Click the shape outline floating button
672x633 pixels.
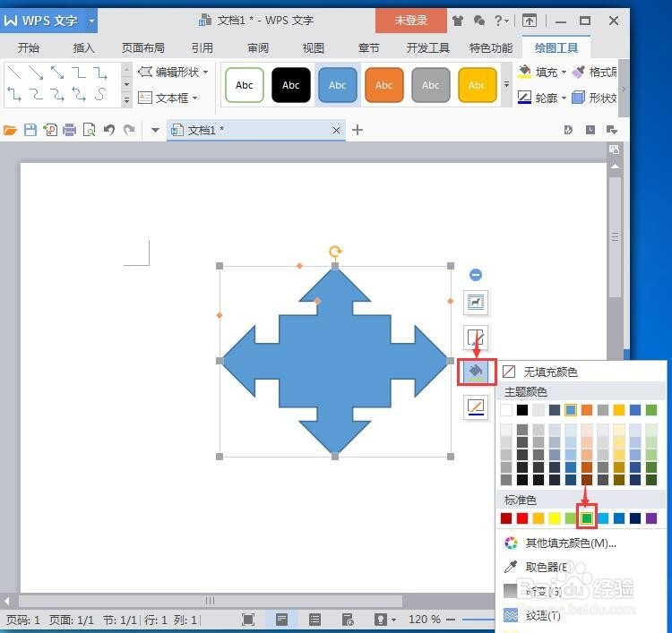pyautogui.click(x=476, y=406)
